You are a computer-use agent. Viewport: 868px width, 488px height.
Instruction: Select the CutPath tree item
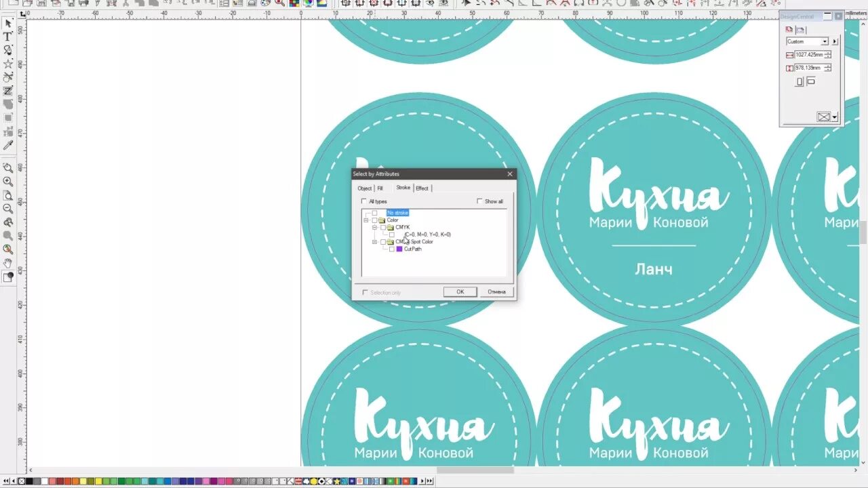point(413,249)
